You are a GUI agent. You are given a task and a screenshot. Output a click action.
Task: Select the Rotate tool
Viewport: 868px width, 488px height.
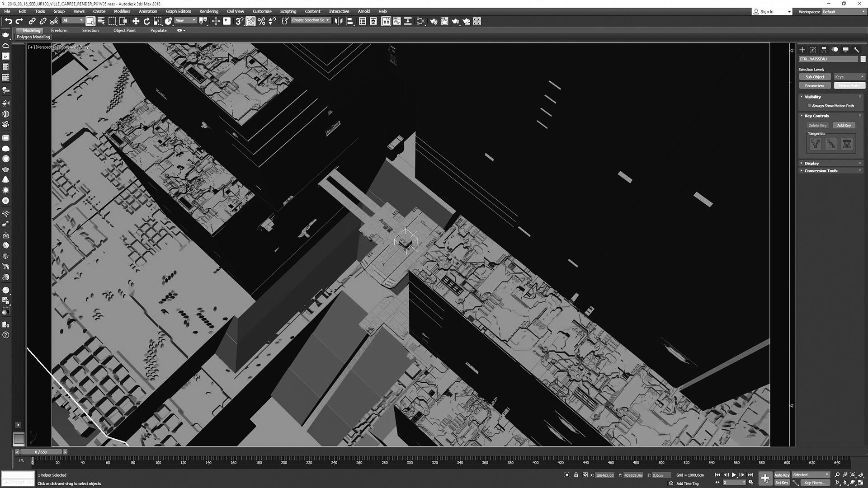click(146, 21)
